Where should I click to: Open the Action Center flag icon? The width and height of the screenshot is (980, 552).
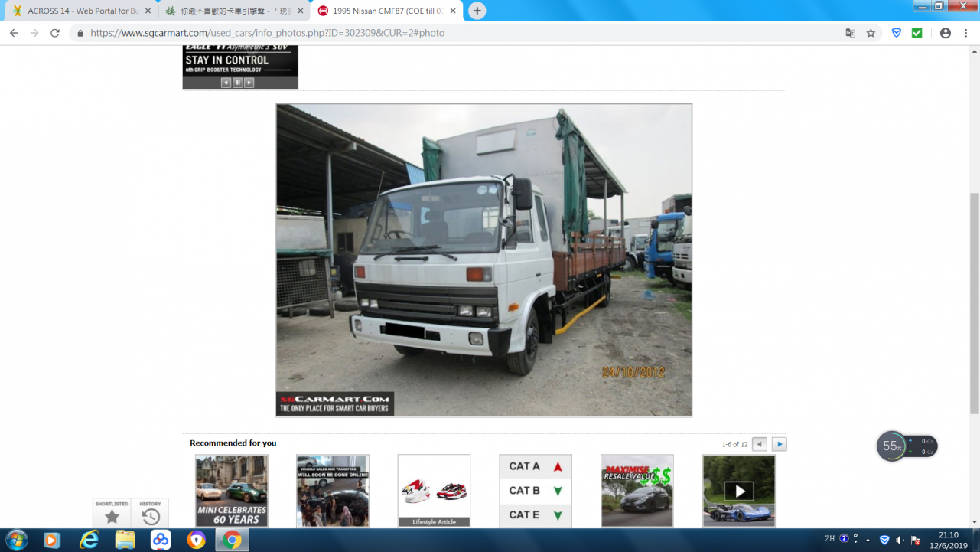click(x=916, y=540)
